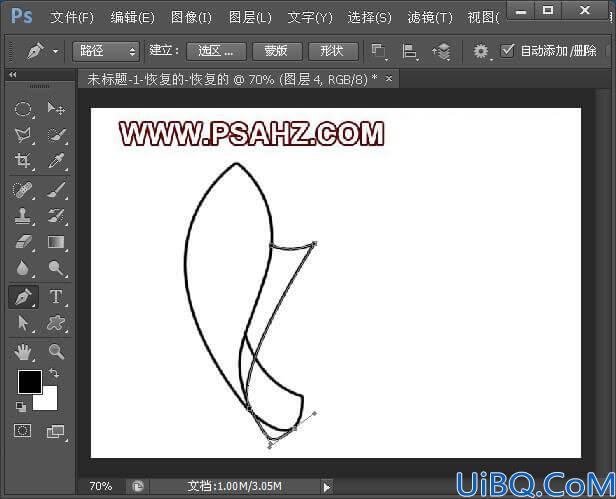Select the Polygonal Lasso tool
Screen dimensions: 616x499
coord(23,135)
